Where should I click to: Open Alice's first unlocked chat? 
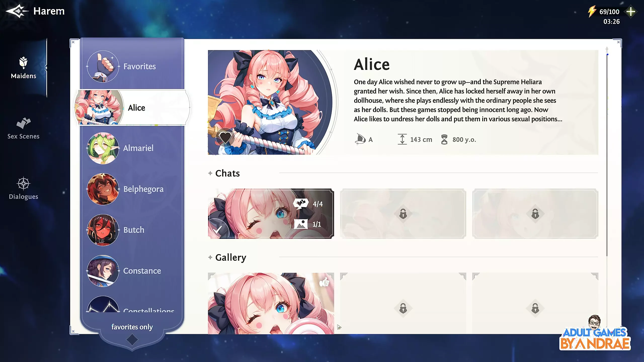click(271, 213)
